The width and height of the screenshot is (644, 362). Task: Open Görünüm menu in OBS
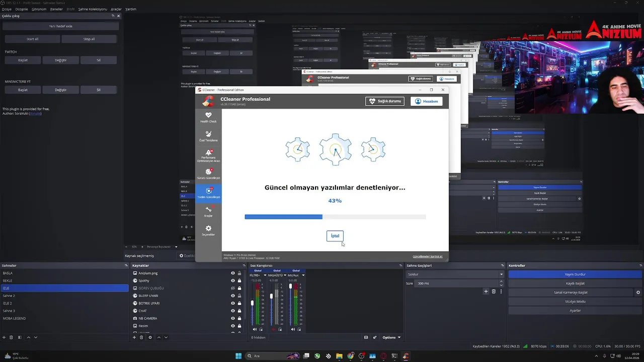tap(39, 9)
